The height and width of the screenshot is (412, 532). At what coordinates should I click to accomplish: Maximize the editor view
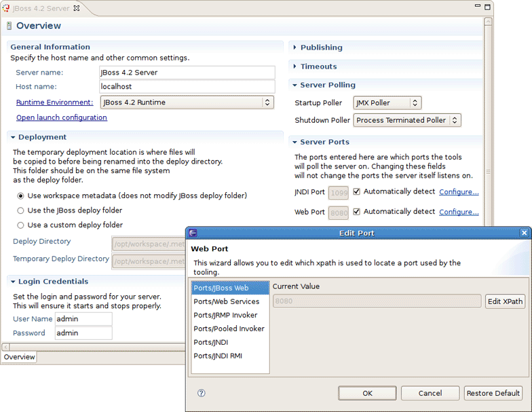click(487, 7)
